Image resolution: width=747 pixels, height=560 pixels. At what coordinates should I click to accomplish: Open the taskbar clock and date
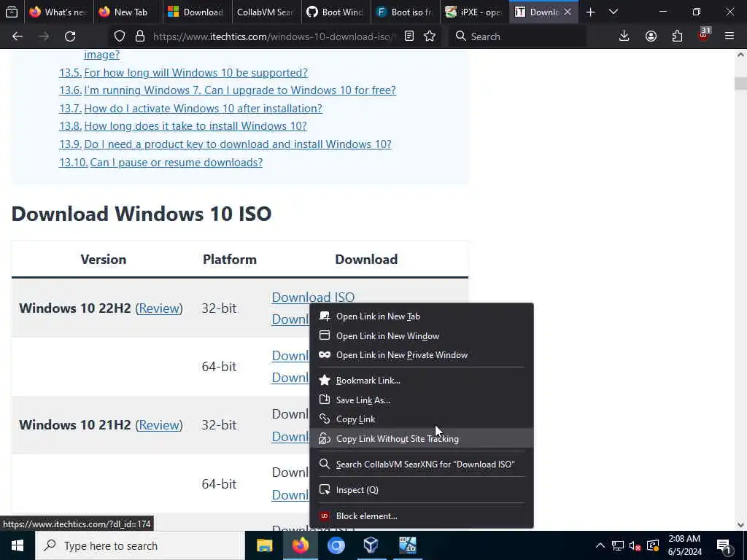point(684,545)
